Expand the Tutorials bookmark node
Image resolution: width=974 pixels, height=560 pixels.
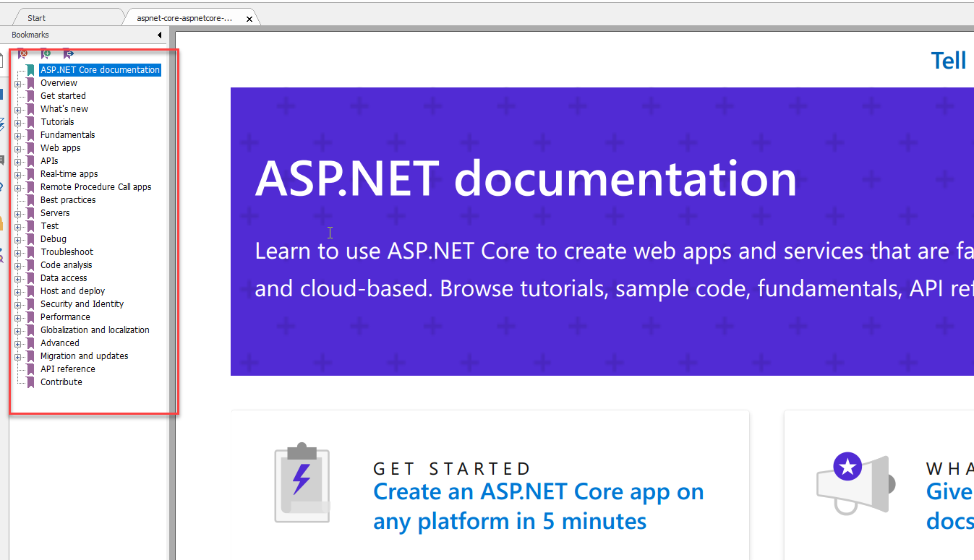coord(17,122)
